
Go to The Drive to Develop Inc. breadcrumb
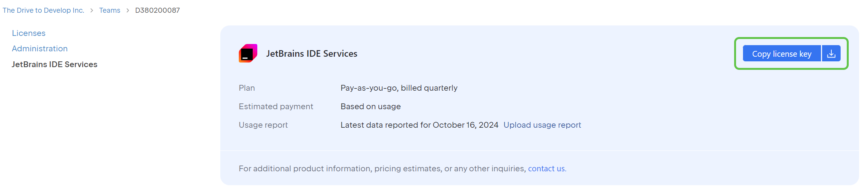click(43, 10)
